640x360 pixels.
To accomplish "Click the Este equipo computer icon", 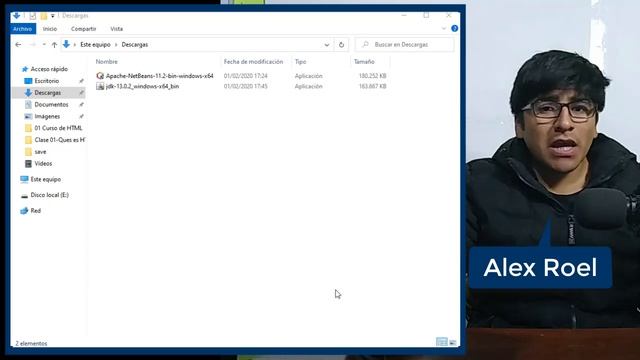I will 24,179.
